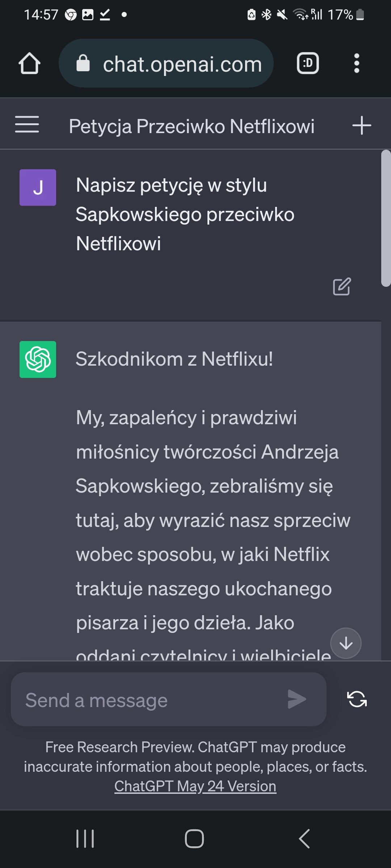
Task: Tap the green ChatGPT logo avatar
Action: 38,359
